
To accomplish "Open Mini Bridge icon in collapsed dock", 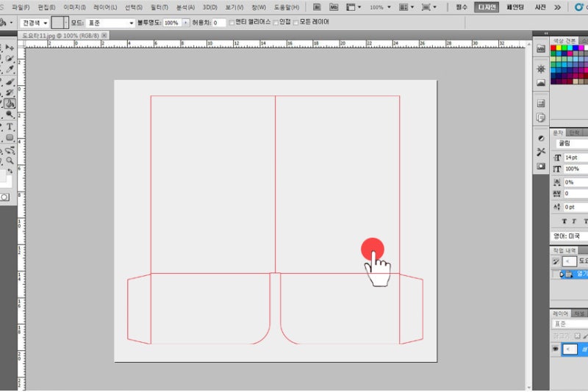I will tap(541, 48).
